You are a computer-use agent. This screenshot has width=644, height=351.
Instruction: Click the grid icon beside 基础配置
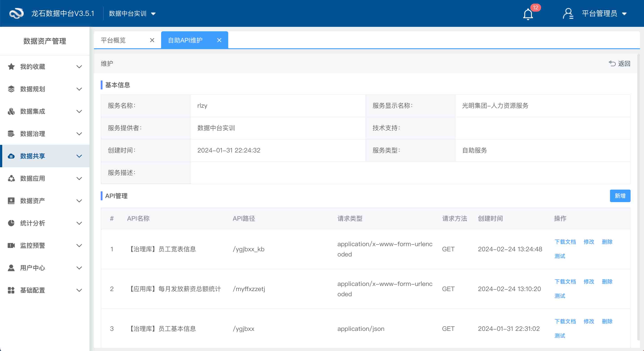11,290
